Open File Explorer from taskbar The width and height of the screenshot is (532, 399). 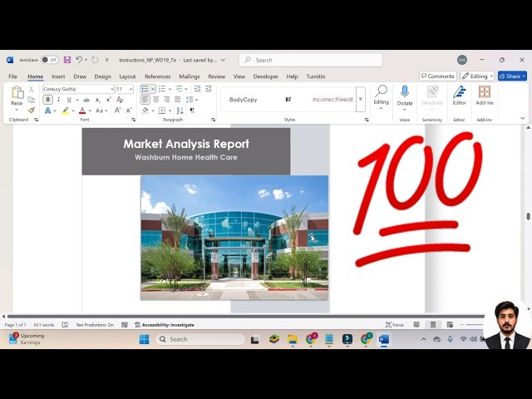tap(293, 339)
